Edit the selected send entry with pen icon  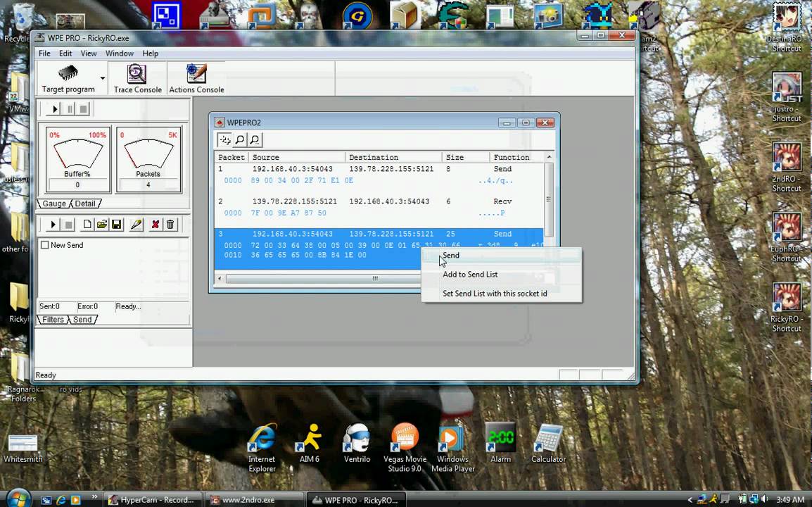(x=137, y=225)
